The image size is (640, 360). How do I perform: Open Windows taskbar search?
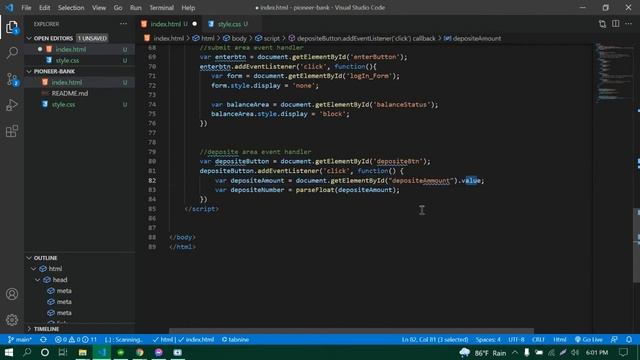[27, 352]
